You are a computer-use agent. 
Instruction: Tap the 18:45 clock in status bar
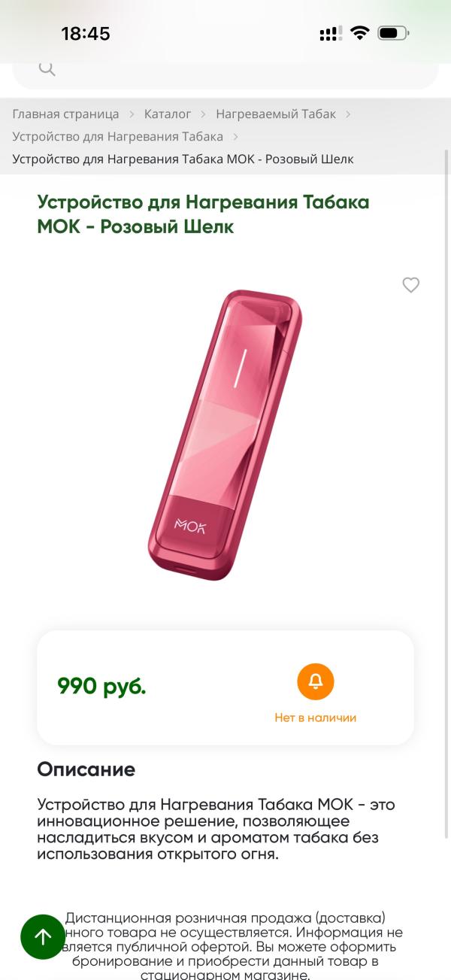coord(86,33)
